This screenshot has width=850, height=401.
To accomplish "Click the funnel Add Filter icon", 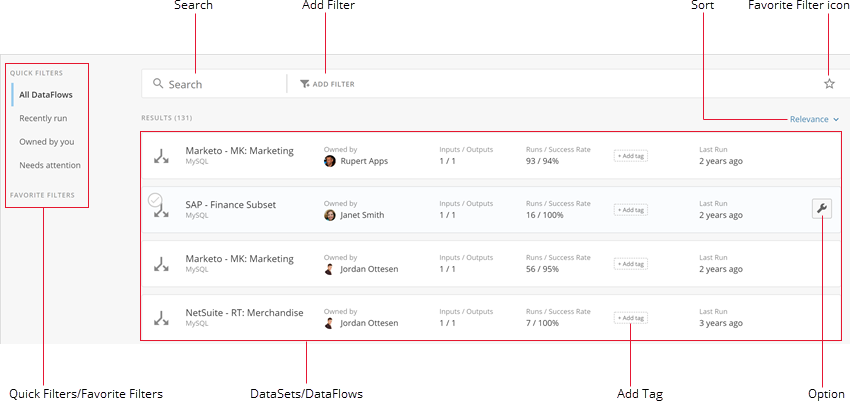I will (x=304, y=84).
